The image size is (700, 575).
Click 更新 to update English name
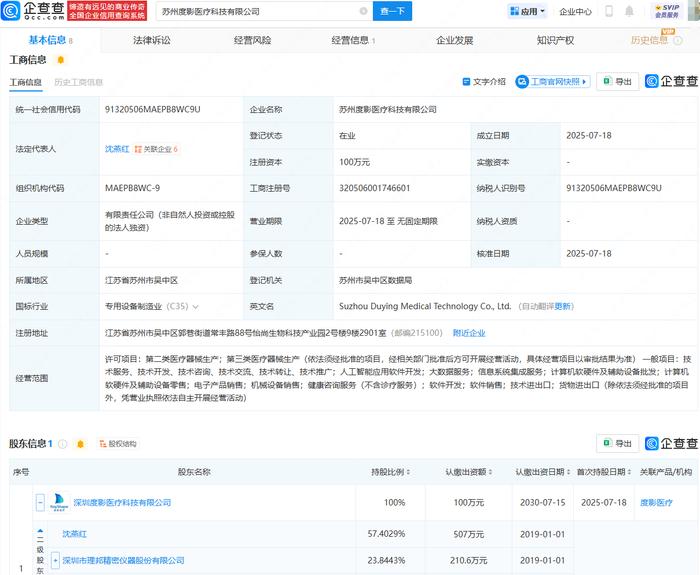pos(563,306)
